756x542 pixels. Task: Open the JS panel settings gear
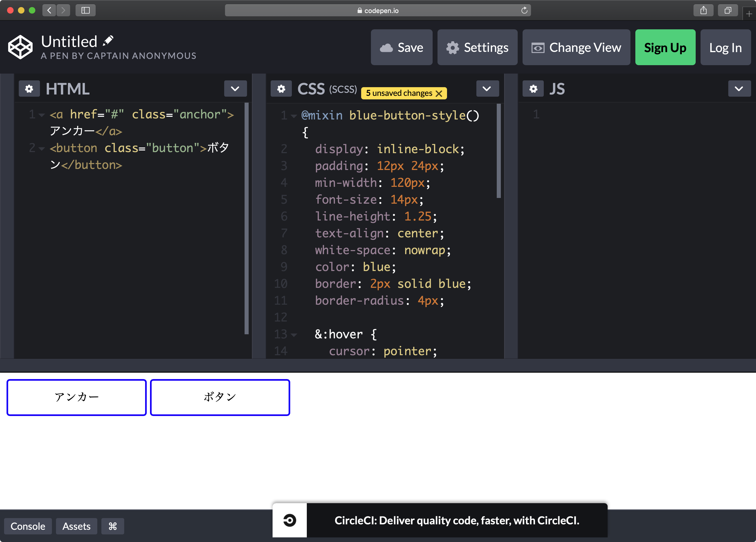(533, 89)
